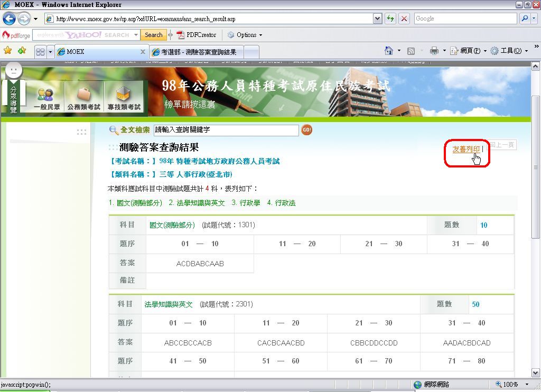The image size is (541, 392).
Task: Open the recent pages dropdown arrow
Action: click(x=35, y=18)
